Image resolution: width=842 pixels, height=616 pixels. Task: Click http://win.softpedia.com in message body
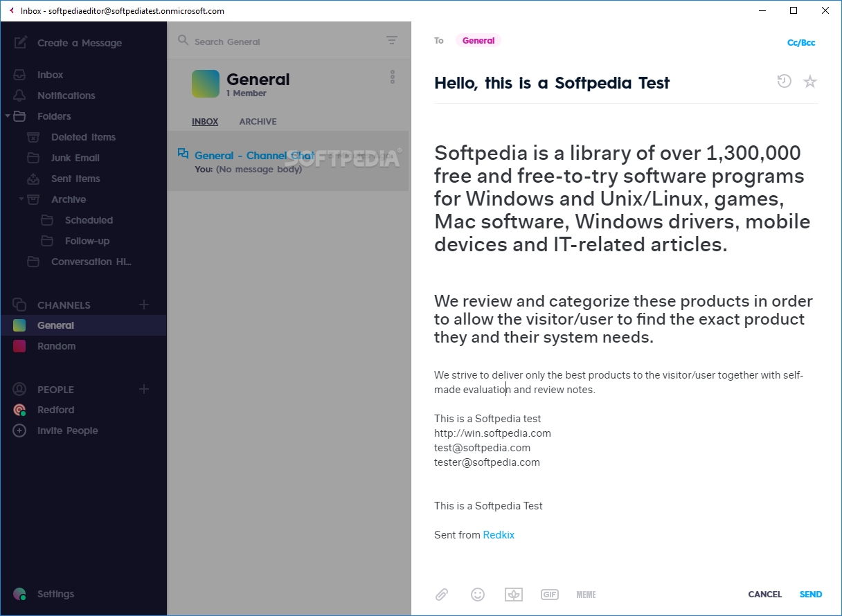pos(492,433)
